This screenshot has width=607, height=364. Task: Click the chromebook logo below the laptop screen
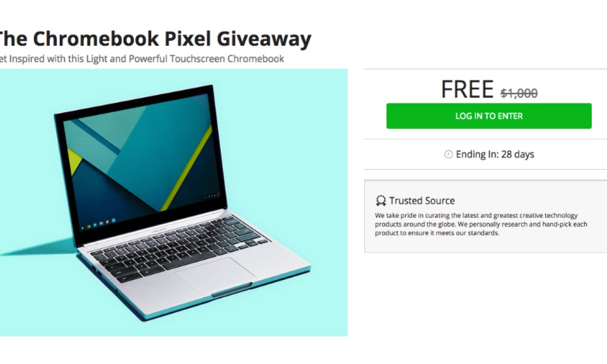(x=160, y=230)
